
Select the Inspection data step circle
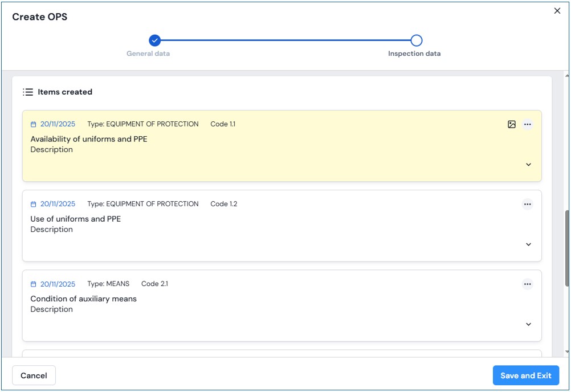[x=416, y=40]
